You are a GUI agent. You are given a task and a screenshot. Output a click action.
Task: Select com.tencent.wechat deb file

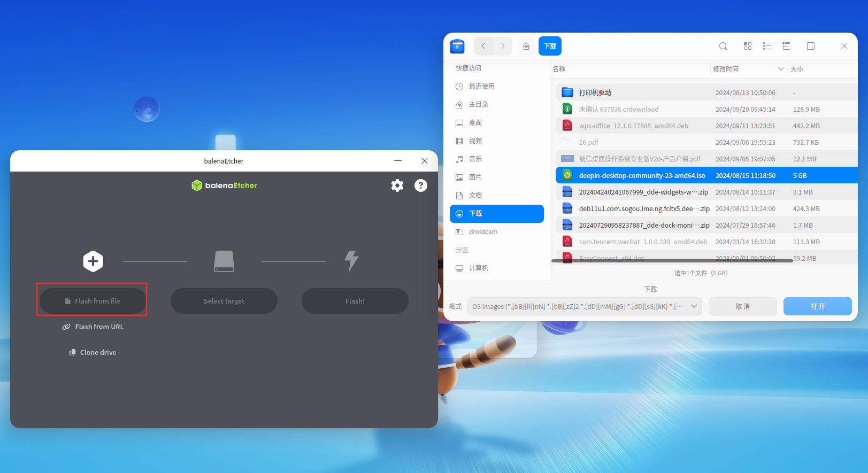point(706,242)
